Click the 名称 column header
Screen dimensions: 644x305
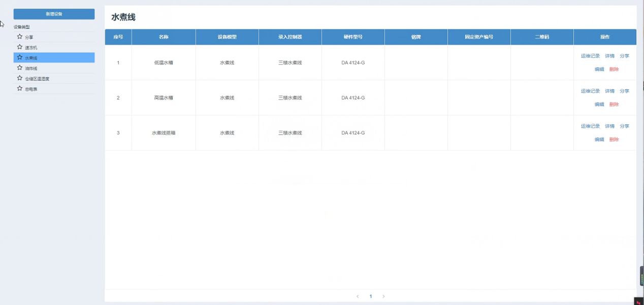[x=164, y=37]
